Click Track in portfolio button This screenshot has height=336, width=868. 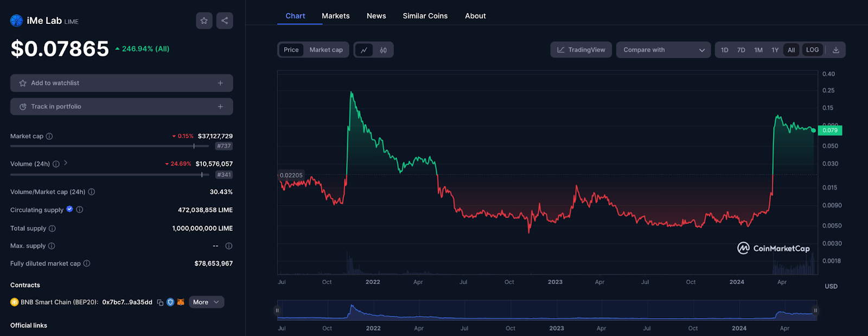click(122, 107)
